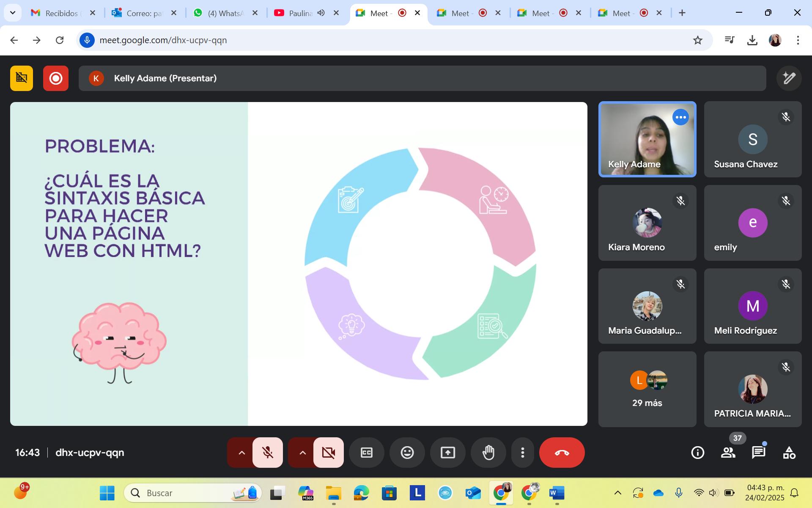Screen dimensions: 812x508
Task: Click the red leave call button
Action: [562, 453]
